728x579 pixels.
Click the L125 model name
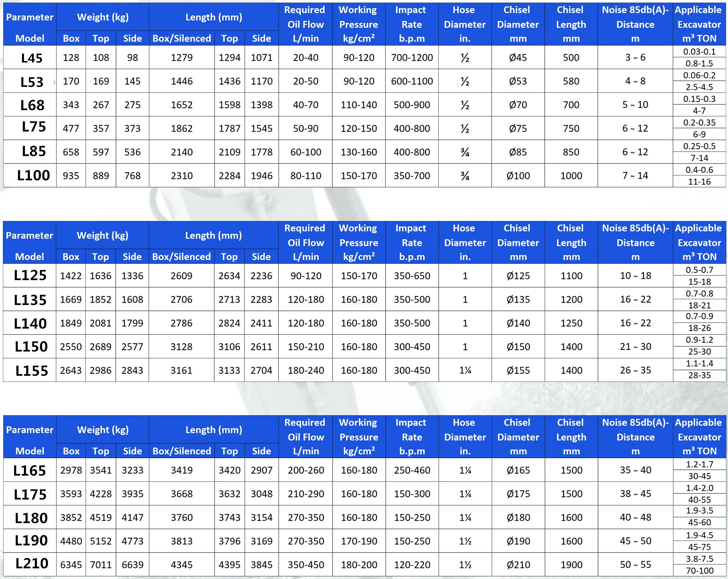[x=30, y=275]
